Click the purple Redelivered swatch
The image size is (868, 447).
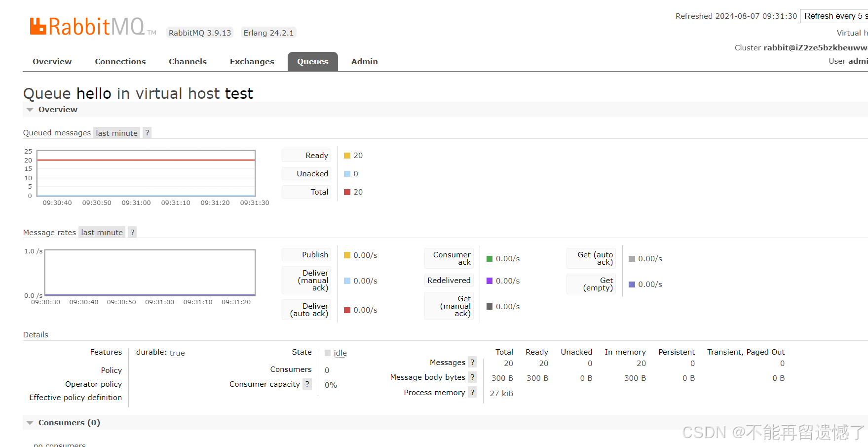click(490, 281)
